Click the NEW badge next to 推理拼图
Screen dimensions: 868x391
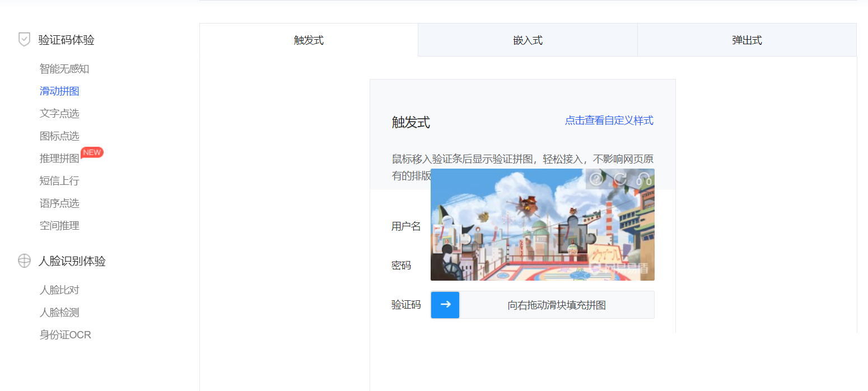pyautogui.click(x=91, y=152)
